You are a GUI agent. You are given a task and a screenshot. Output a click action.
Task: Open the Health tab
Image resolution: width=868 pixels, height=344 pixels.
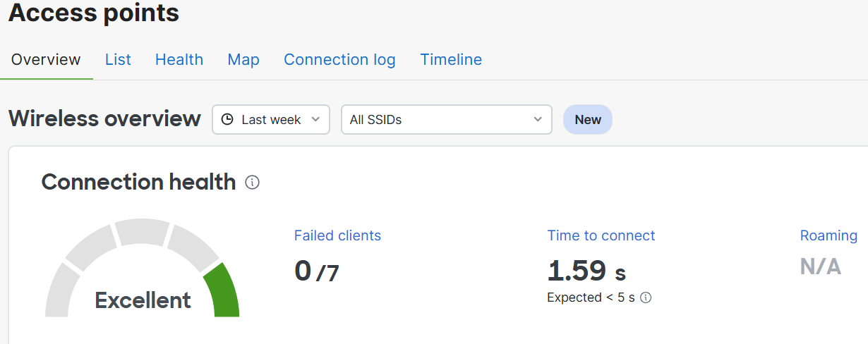(179, 60)
